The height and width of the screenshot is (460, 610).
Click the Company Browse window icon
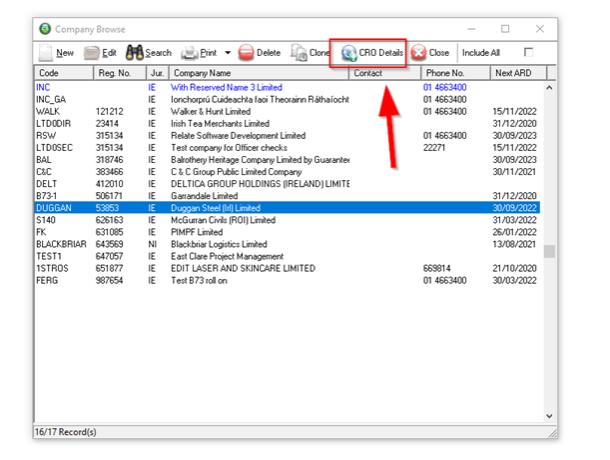(x=45, y=29)
